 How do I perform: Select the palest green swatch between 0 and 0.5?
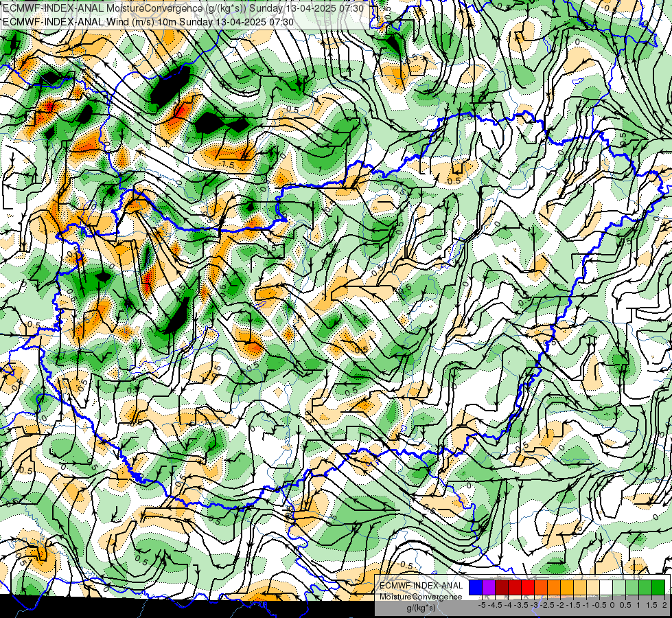click(x=619, y=588)
